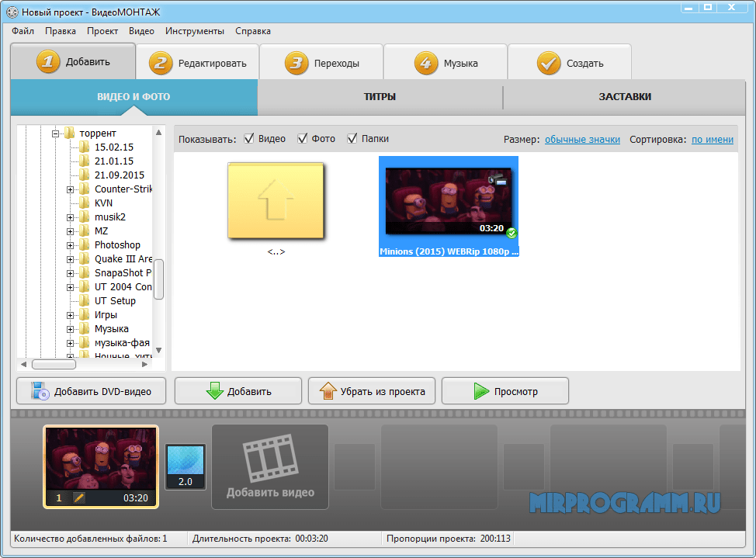Screen dimensions: 756x558
Task: Click the folder tree horizontal scrollbar thumb
Action: coord(54,365)
